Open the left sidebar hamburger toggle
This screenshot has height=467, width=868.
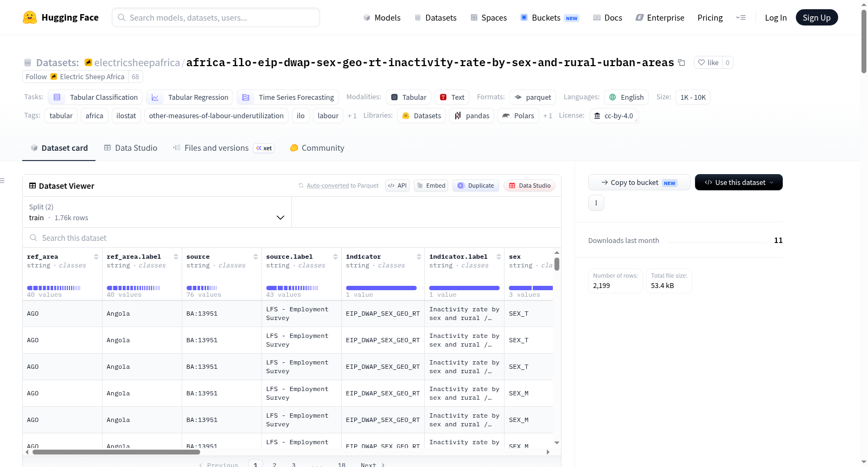(3, 181)
